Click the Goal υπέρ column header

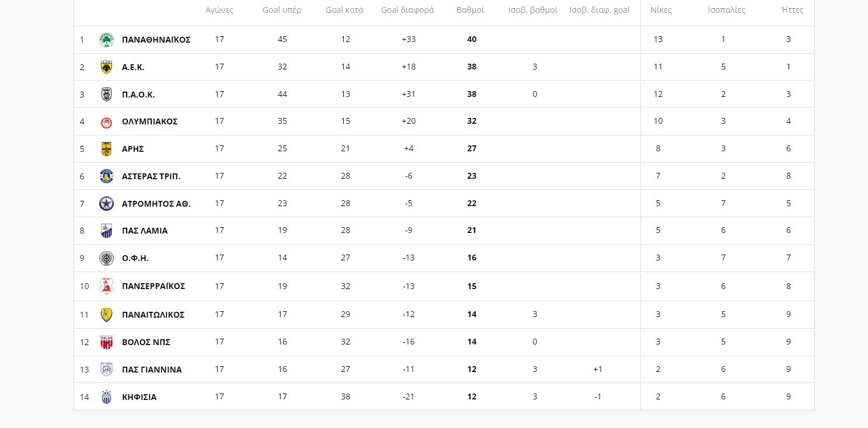282,11
